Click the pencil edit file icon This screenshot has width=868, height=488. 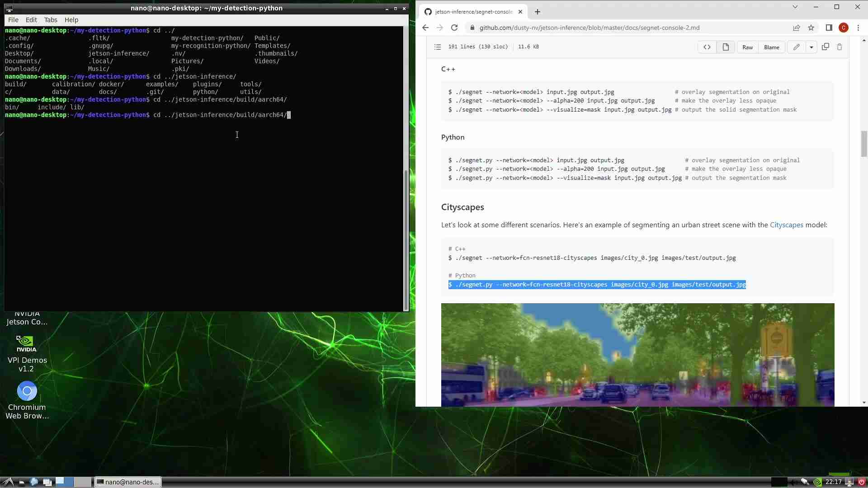pyautogui.click(x=796, y=47)
